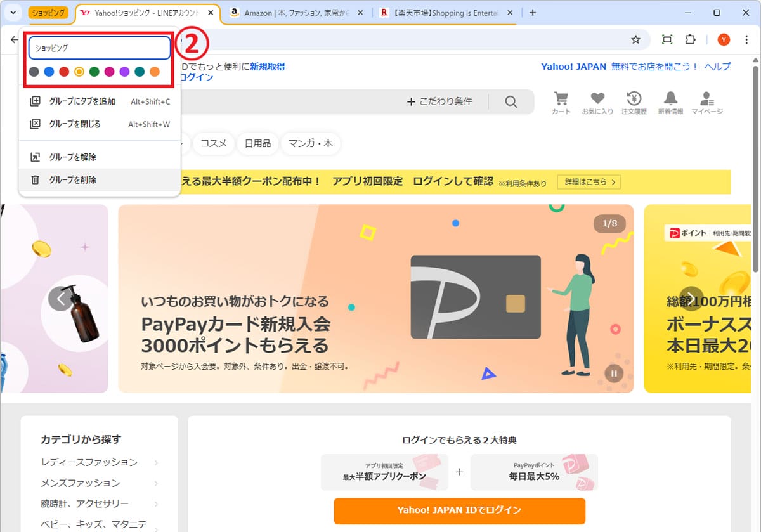Choose the green tab group color

coord(94,72)
